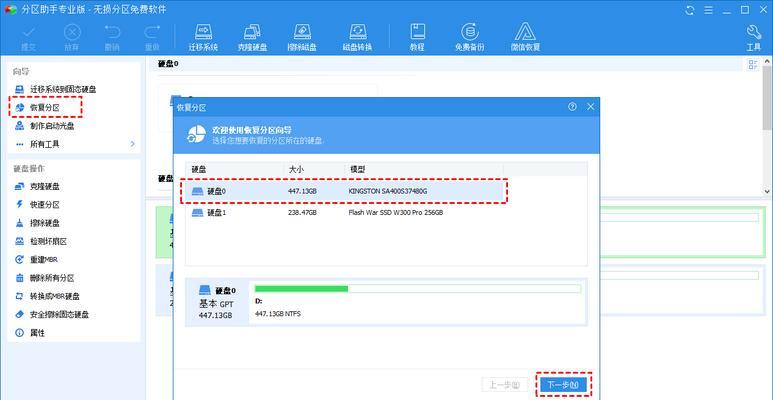Click the 免费备份 toolbar icon
Screen dimensions: 773x400
tap(469, 38)
